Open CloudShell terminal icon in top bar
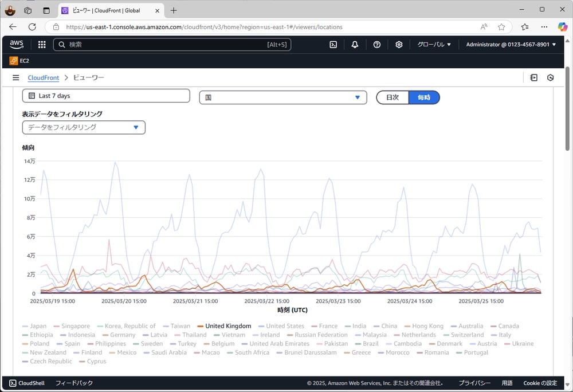Image resolution: width=573 pixels, height=392 pixels. coord(333,45)
